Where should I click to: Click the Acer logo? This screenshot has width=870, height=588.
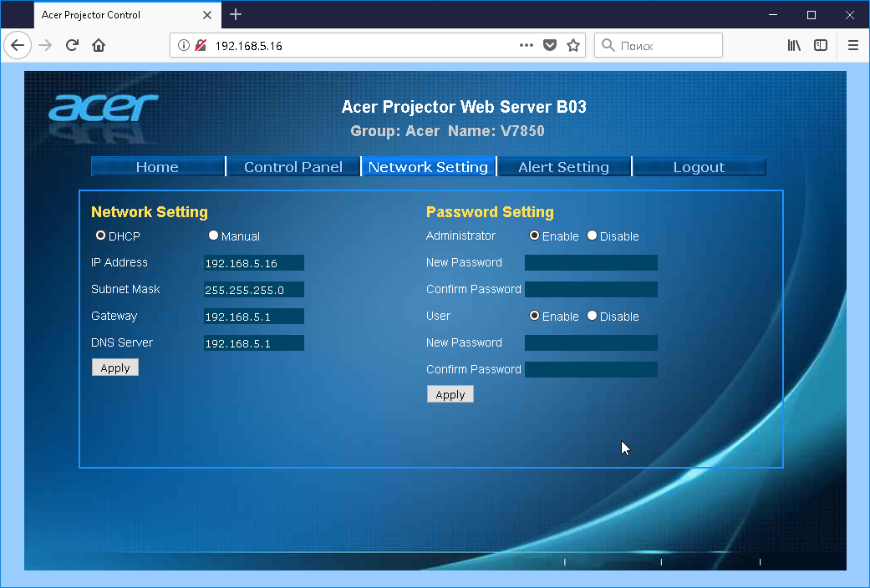[x=103, y=108]
